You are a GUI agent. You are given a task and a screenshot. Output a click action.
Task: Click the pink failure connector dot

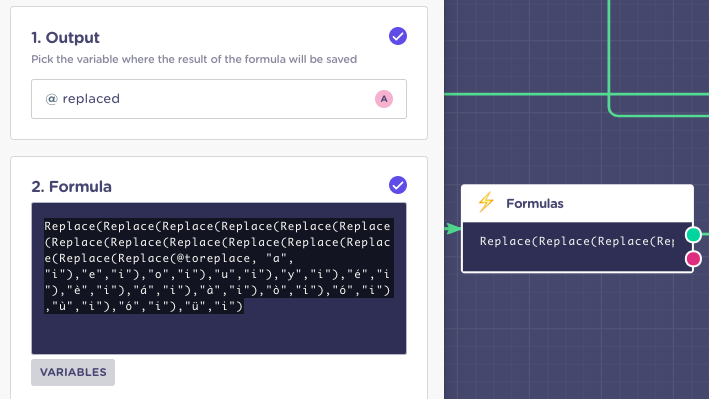point(693,259)
